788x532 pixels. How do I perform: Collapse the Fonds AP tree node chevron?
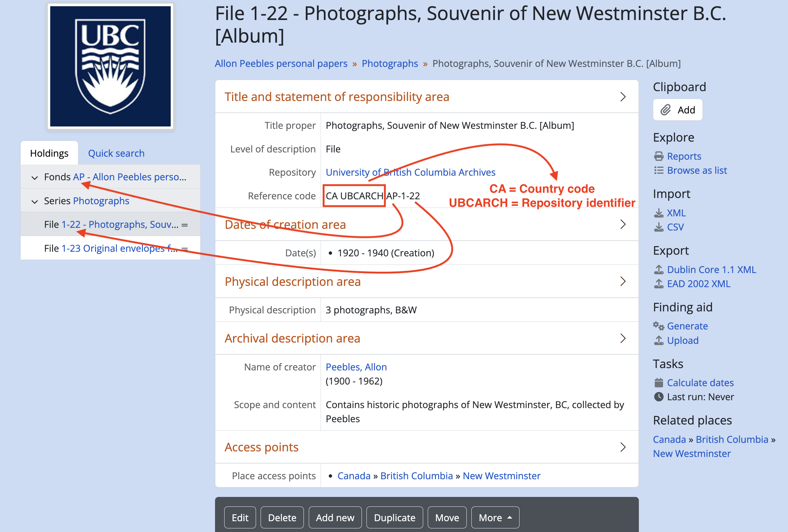[35, 177]
